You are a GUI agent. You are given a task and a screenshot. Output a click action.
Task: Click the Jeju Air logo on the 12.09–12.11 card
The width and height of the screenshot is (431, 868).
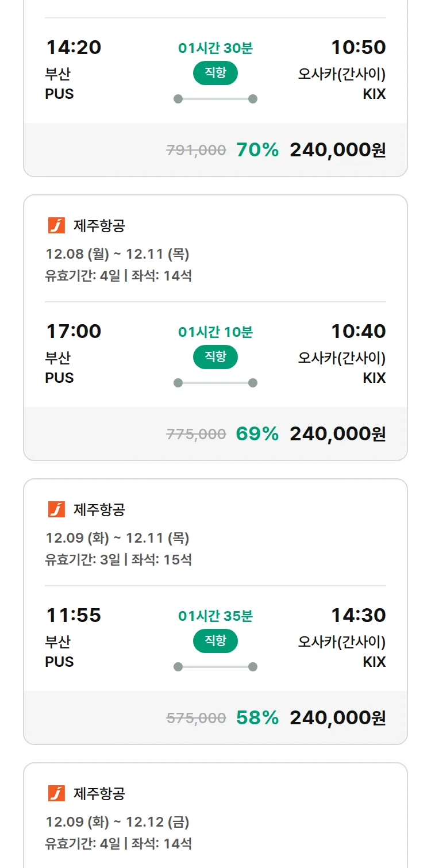pos(56,510)
